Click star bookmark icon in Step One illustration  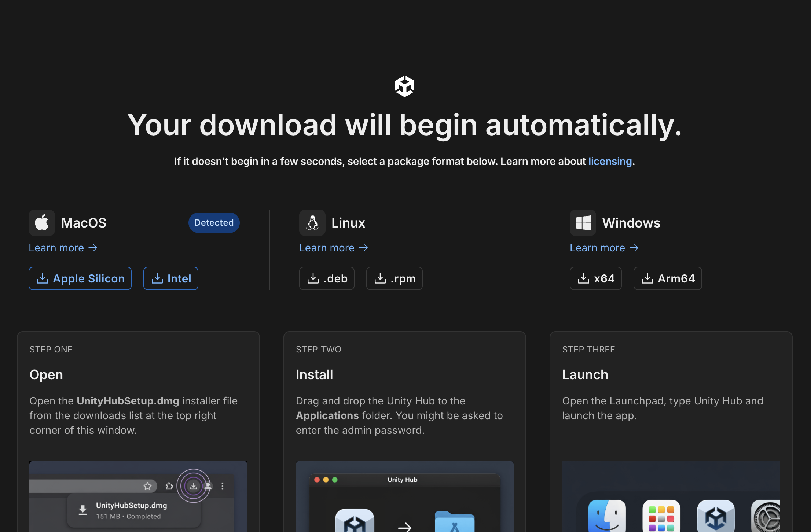coord(147,486)
